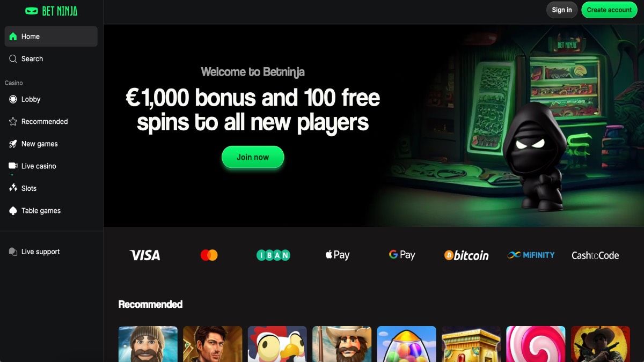
Task: Choose the Apple Pay logo
Action: (x=338, y=255)
